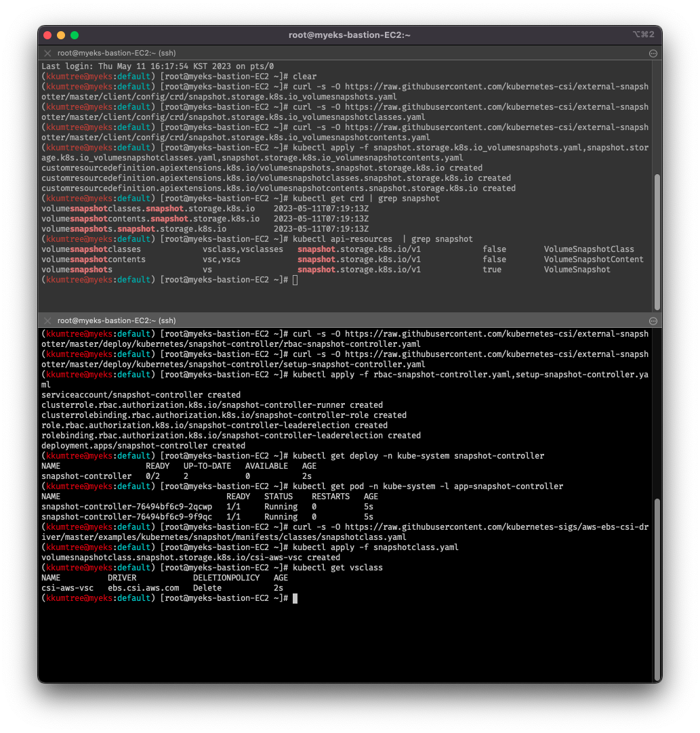The image size is (700, 733).
Task: Click the red close window button
Action: click(47, 35)
